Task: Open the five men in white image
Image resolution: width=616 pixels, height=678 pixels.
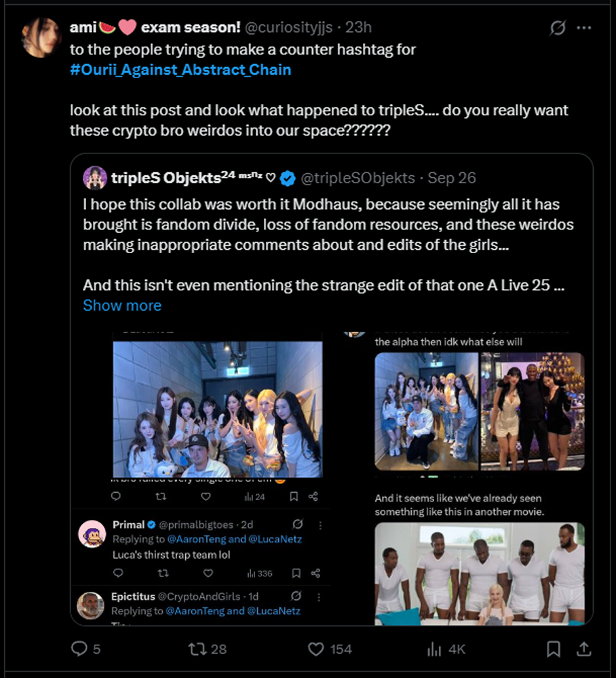Action: [479, 573]
